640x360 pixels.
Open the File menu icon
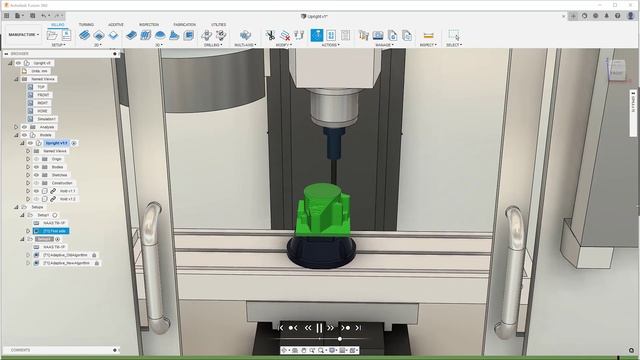coord(18,16)
